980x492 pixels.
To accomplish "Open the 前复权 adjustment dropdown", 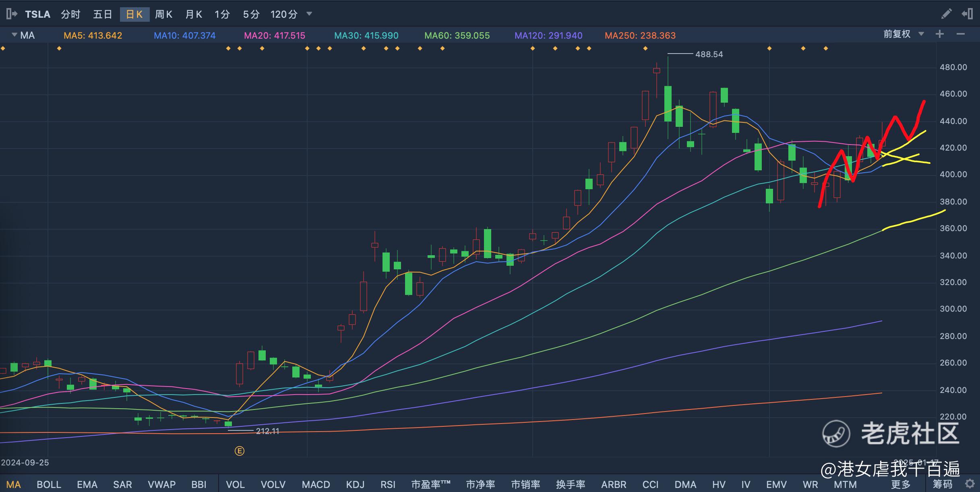I will pos(904,34).
